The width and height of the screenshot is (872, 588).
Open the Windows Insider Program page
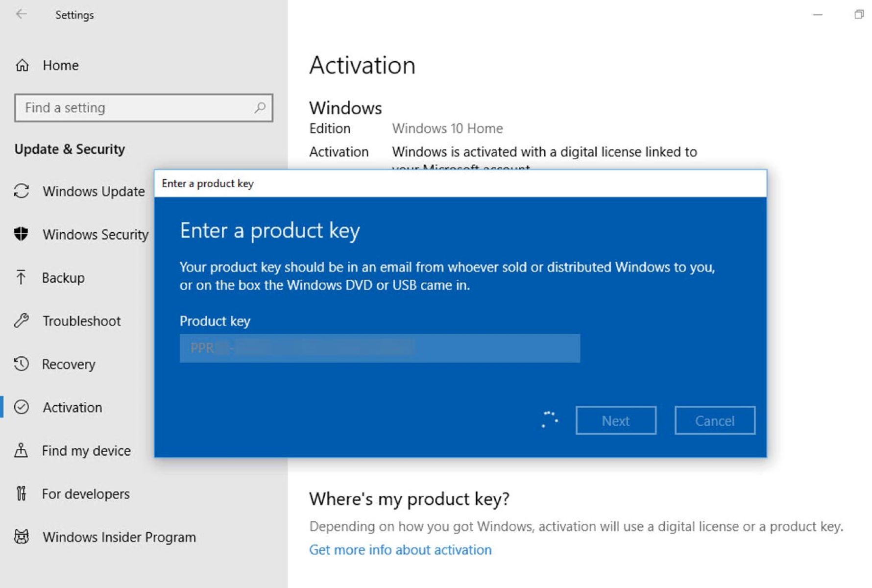coord(119,537)
